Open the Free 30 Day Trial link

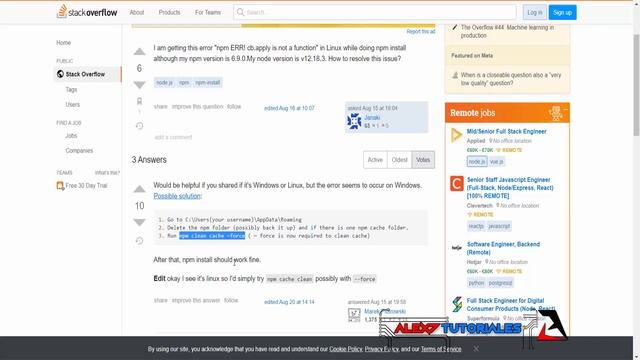pyautogui.click(x=87, y=186)
